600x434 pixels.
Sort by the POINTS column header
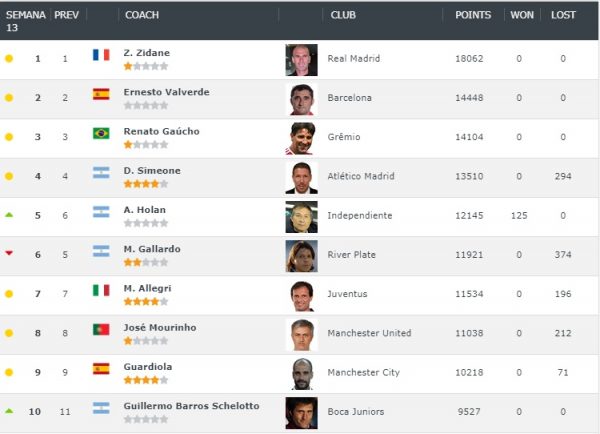click(473, 15)
